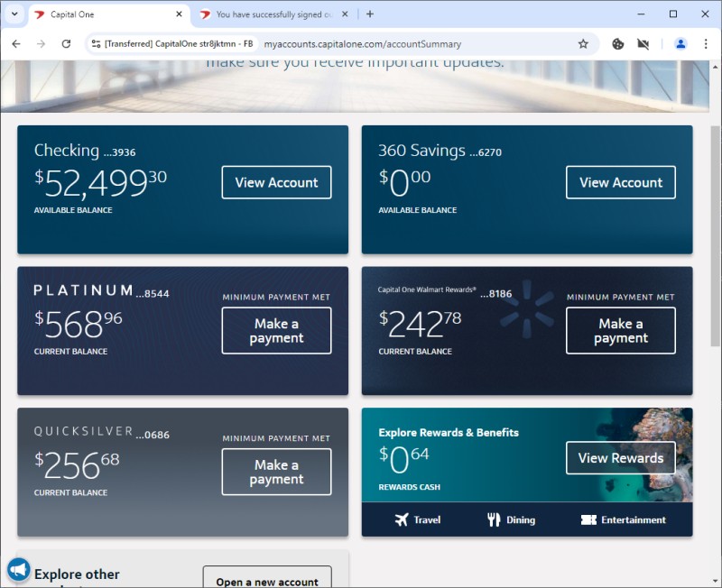
Task: View Account for Checking ...3936
Action: click(276, 182)
